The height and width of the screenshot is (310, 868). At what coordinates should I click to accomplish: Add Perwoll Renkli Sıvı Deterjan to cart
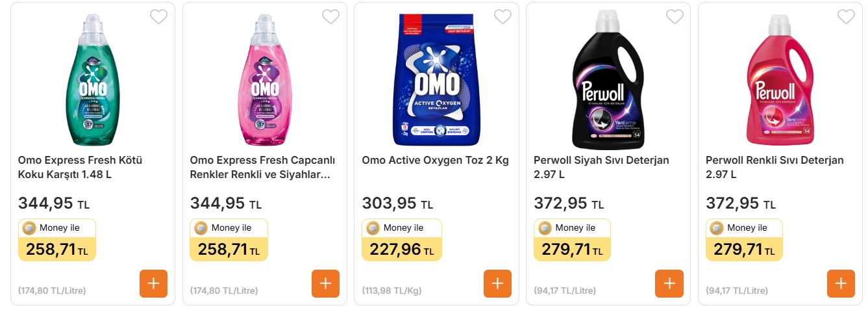(x=841, y=283)
